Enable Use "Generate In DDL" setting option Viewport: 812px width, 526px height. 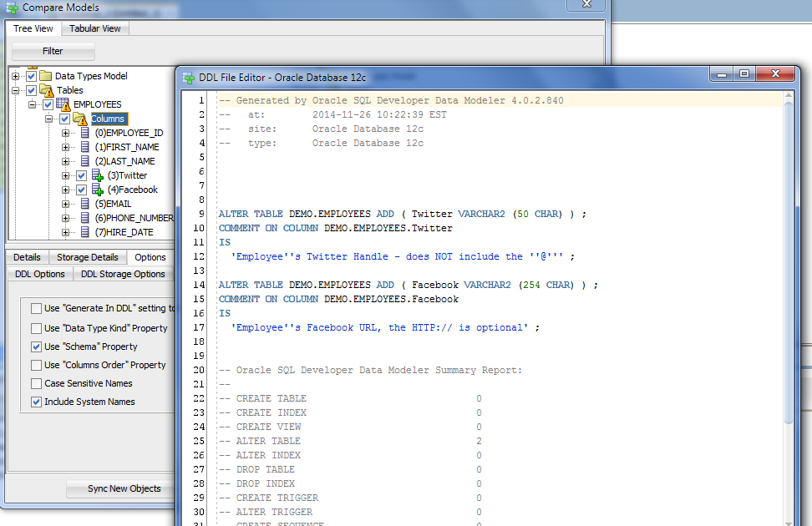(x=36, y=309)
